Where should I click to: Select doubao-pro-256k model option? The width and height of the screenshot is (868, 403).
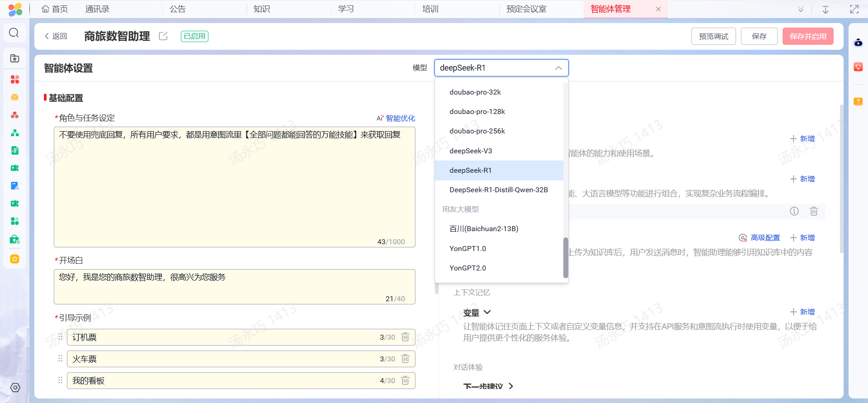point(499,131)
